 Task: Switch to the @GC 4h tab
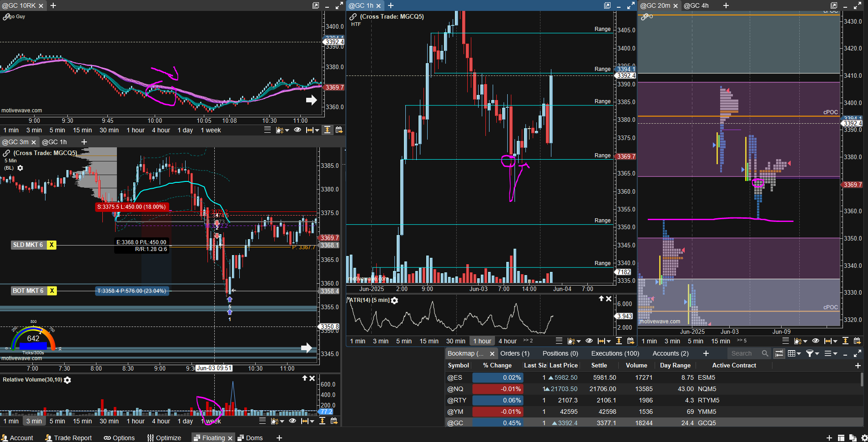696,5
